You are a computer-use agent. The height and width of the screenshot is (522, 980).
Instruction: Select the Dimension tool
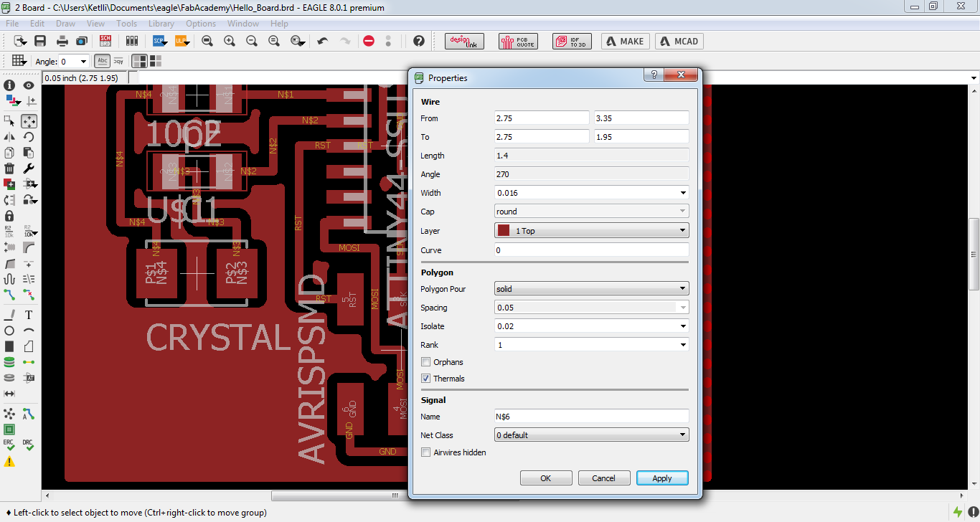[x=9, y=394]
